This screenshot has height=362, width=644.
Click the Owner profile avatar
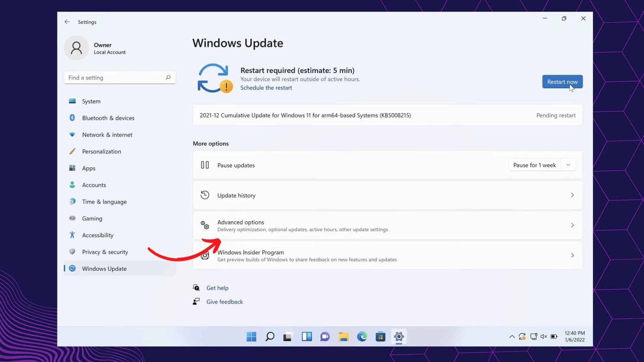[76, 48]
